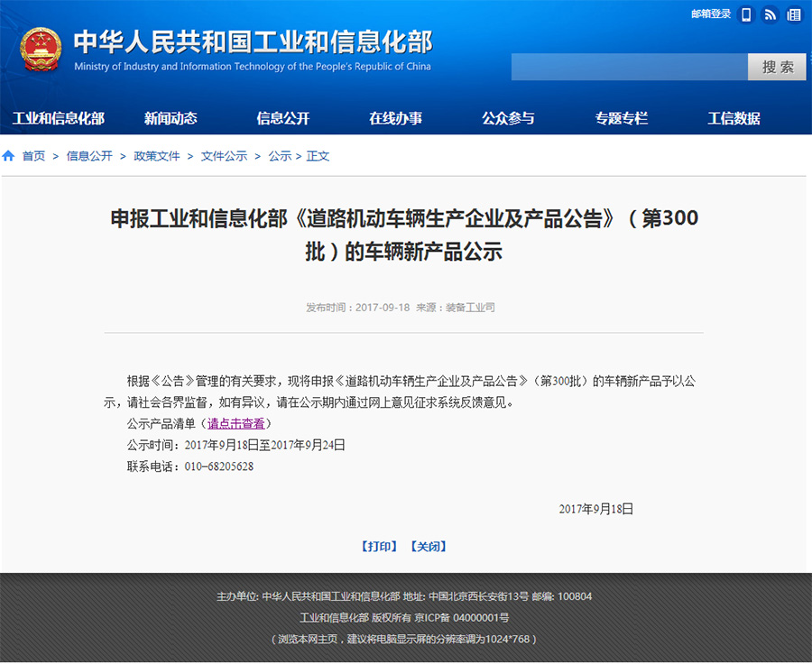The width and height of the screenshot is (812, 664).
Task: Click the footer 主办单位 address line
Action: [x=404, y=596]
